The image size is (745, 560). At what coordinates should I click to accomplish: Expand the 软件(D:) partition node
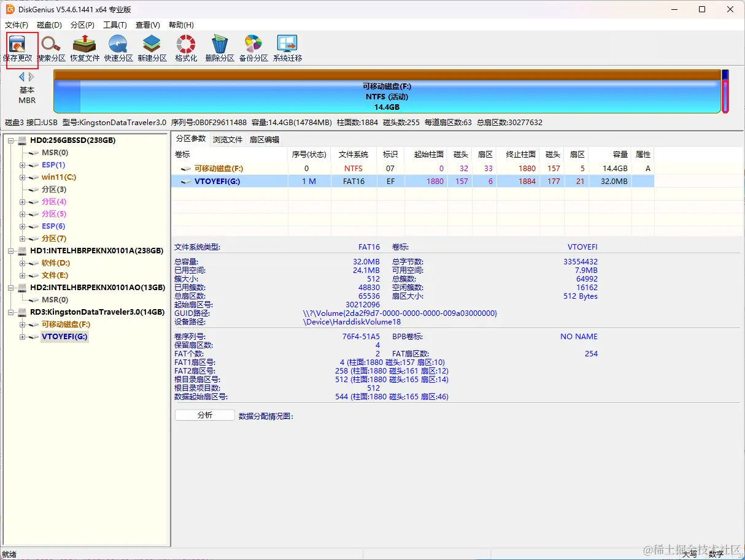click(23, 263)
